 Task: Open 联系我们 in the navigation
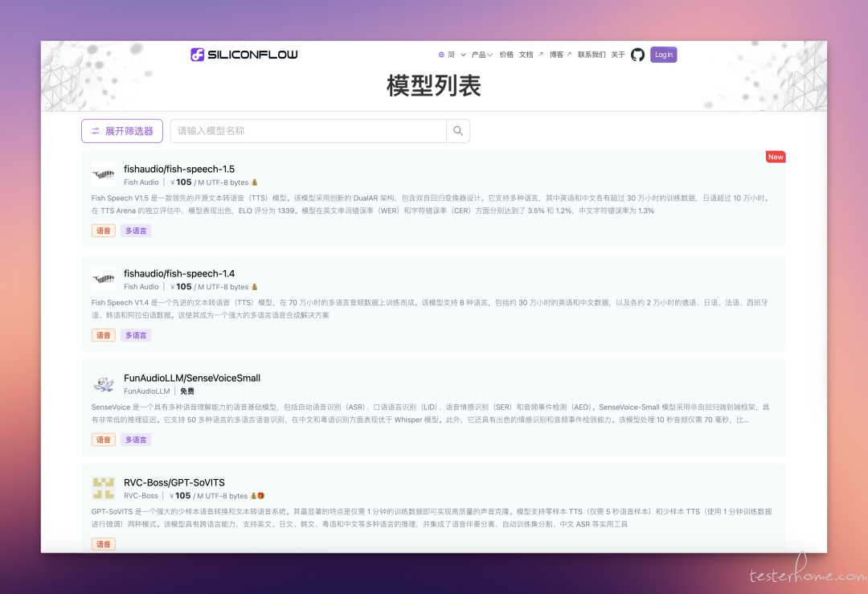(x=592, y=55)
